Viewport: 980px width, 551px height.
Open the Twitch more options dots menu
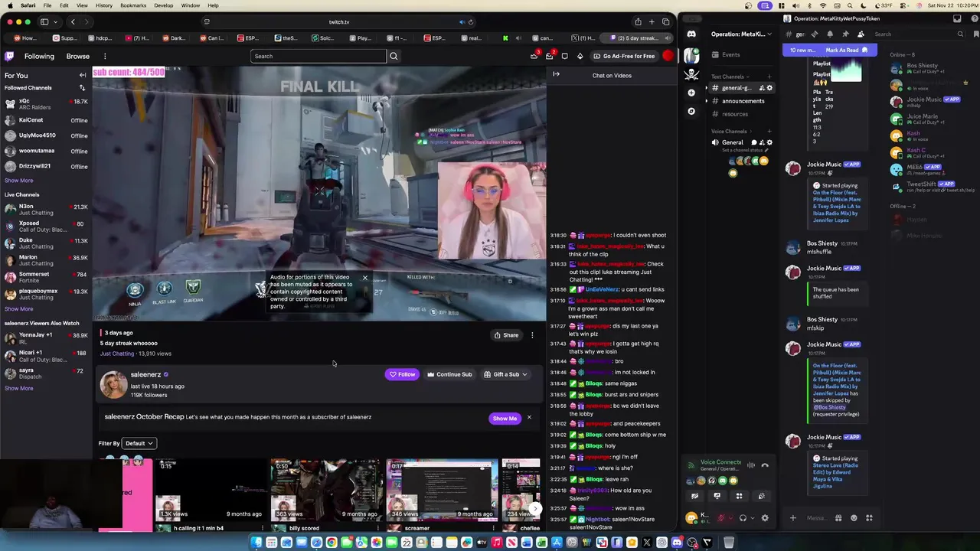[x=105, y=56]
